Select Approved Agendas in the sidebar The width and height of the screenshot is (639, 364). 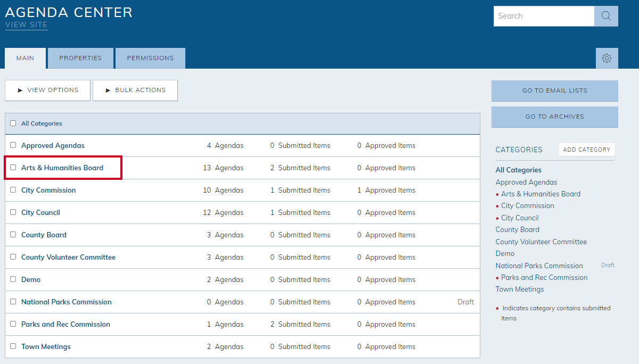click(x=527, y=182)
